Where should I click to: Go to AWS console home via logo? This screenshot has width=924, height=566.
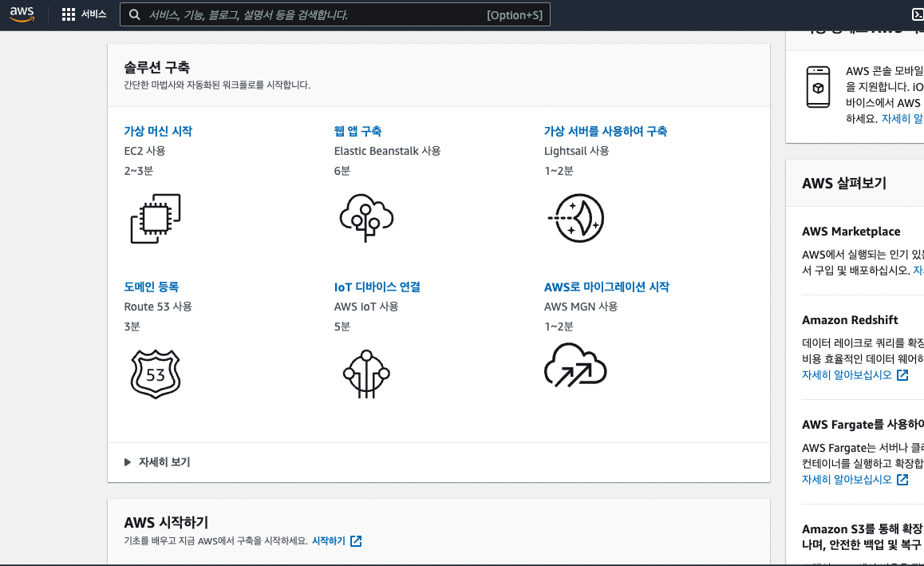pyautogui.click(x=22, y=14)
